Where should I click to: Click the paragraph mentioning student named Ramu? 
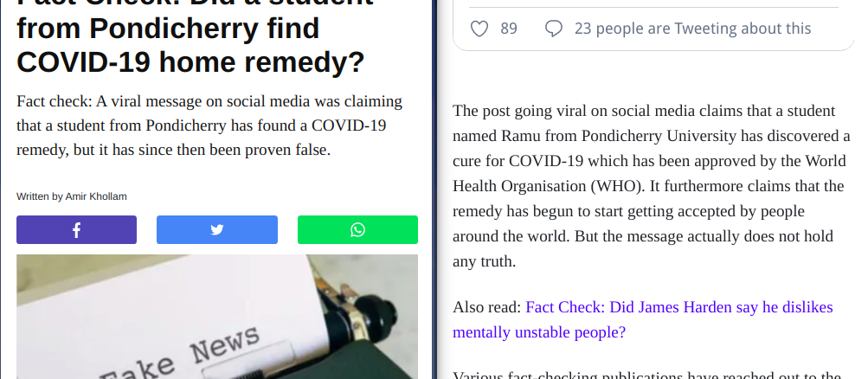[651, 186]
